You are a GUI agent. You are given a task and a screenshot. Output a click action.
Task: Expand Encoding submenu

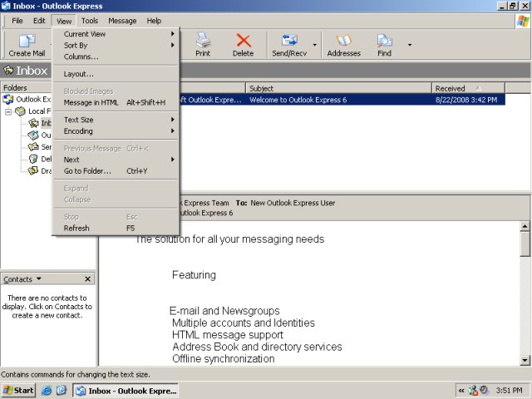click(116, 131)
